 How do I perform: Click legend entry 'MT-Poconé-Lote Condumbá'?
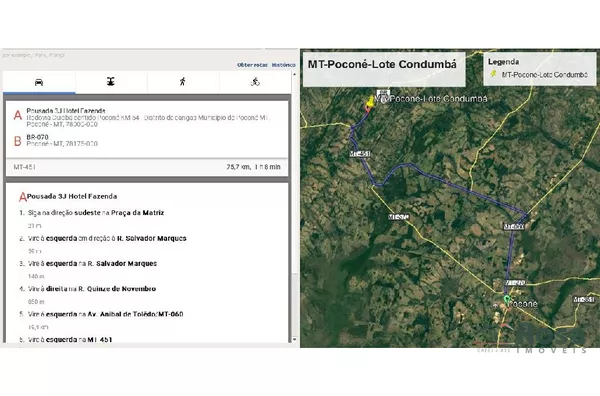click(544, 75)
